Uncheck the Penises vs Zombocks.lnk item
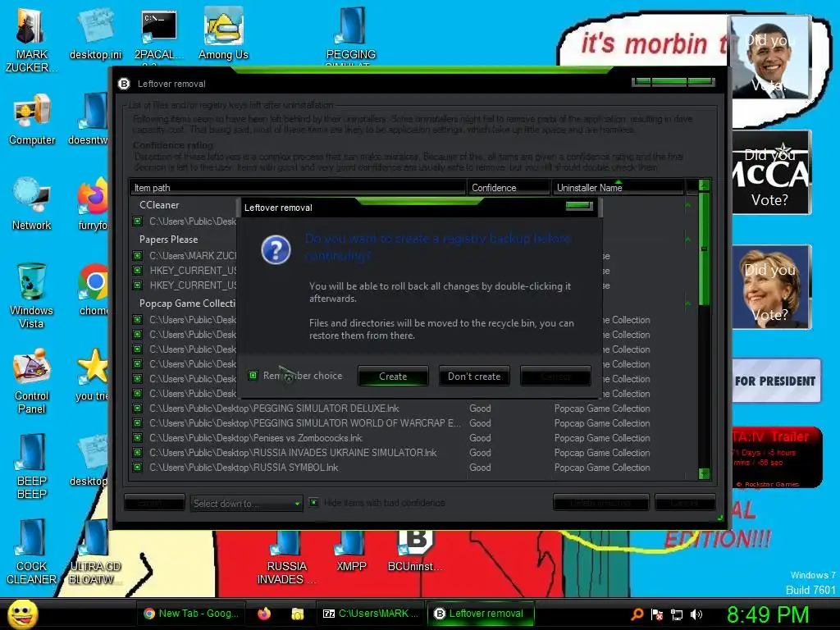This screenshot has height=630, width=840. coord(138,438)
